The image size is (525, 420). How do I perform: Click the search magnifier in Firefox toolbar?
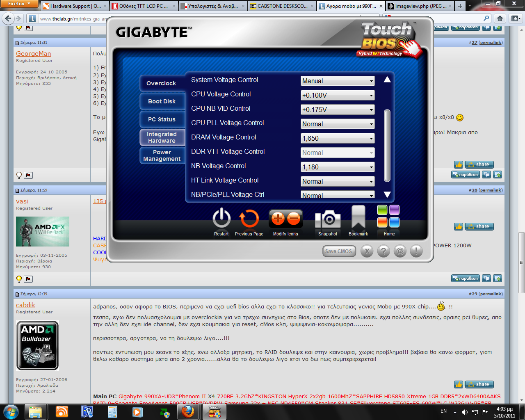[x=486, y=18]
